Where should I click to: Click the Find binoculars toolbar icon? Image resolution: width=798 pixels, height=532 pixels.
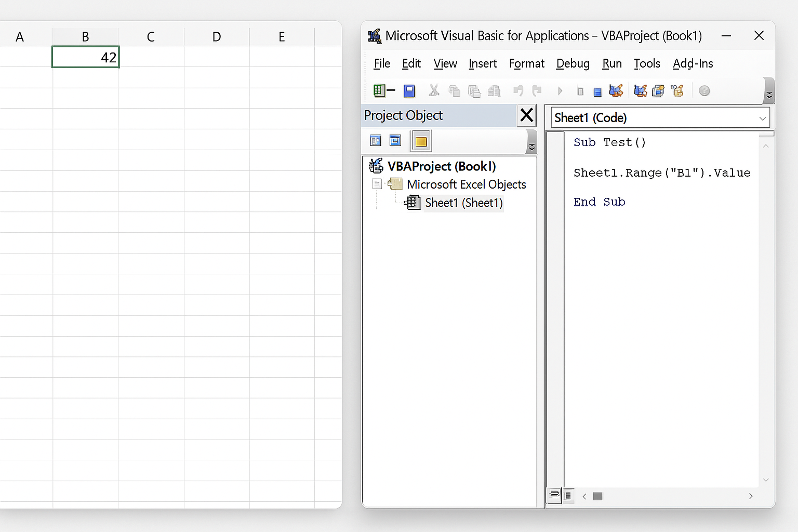(x=494, y=91)
